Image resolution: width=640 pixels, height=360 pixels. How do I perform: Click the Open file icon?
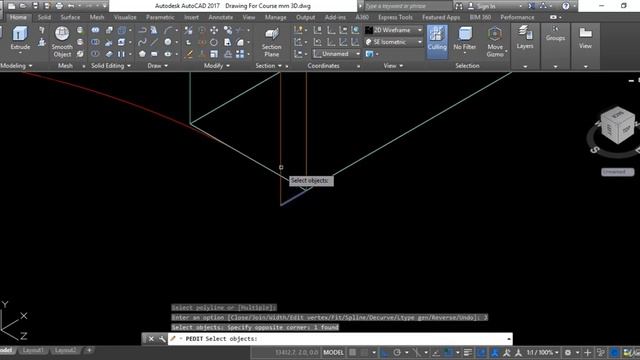(x=23, y=6)
